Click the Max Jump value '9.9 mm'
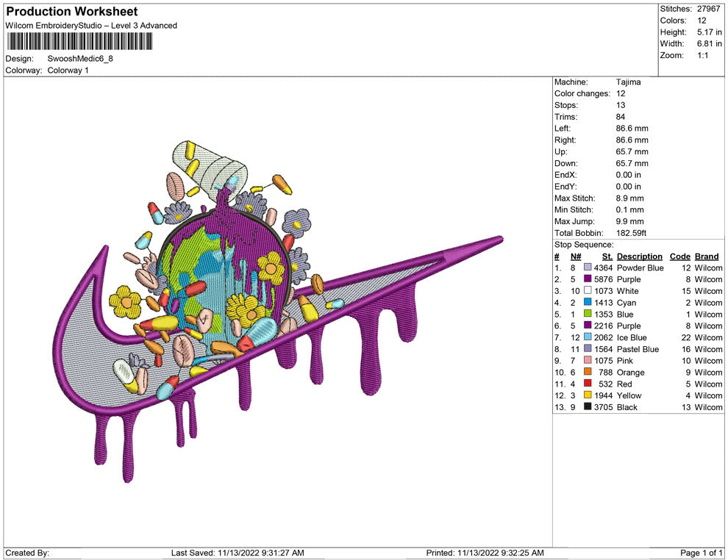 pyautogui.click(x=629, y=221)
